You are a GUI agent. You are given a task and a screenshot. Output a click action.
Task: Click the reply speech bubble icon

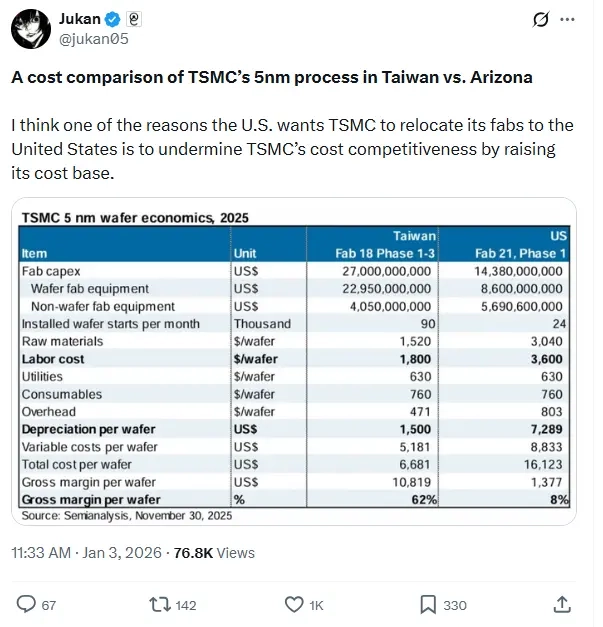tap(27, 604)
